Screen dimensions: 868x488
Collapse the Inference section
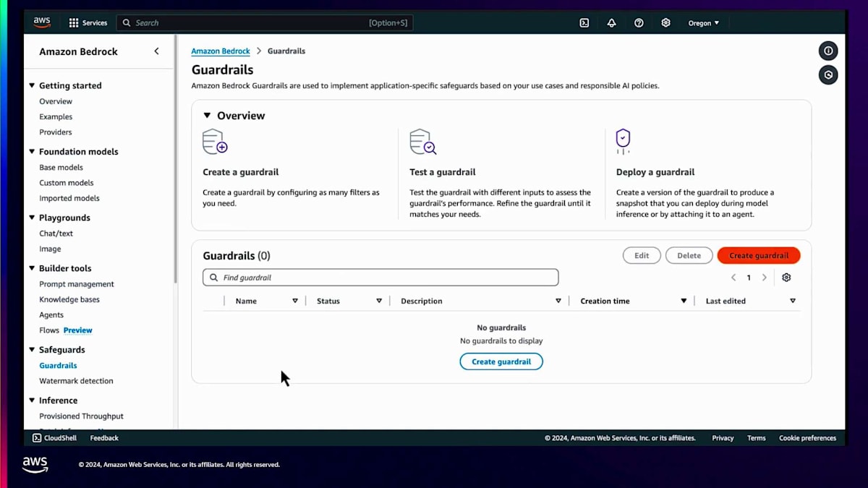pos(32,401)
